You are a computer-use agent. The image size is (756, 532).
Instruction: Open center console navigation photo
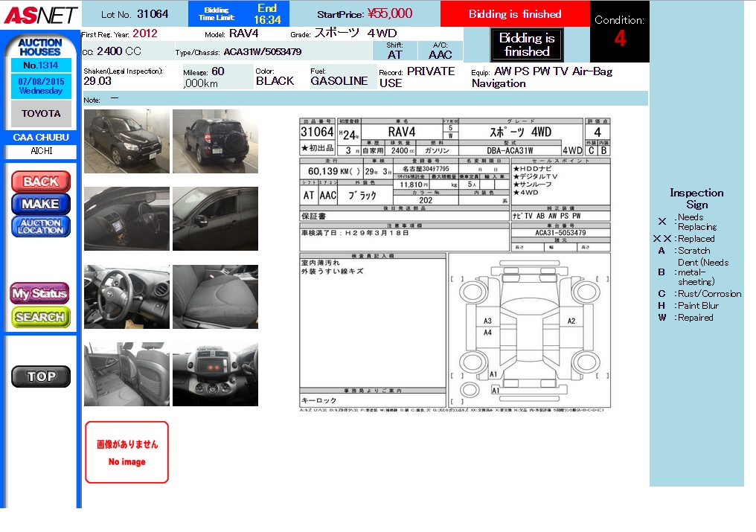tap(215, 374)
